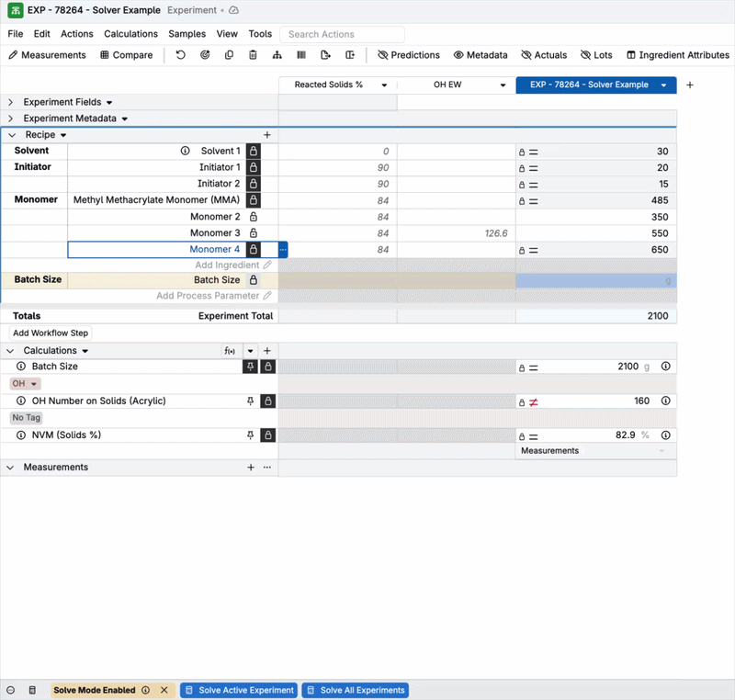Click the Search Actions field
Image resolution: width=735 pixels, height=700 pixels.
(x=342, y=34)
